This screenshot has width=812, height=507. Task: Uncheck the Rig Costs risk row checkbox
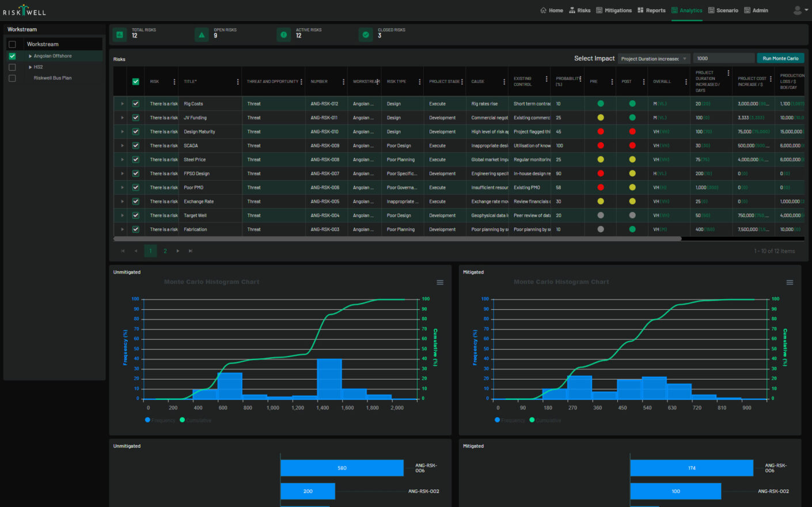(136, 104)
